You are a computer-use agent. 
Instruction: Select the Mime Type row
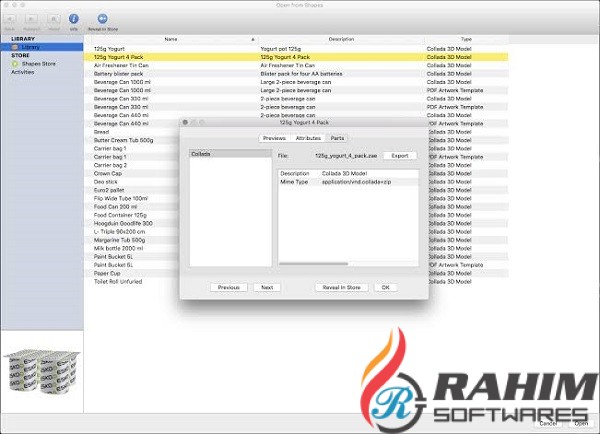(x=348, y=182)
